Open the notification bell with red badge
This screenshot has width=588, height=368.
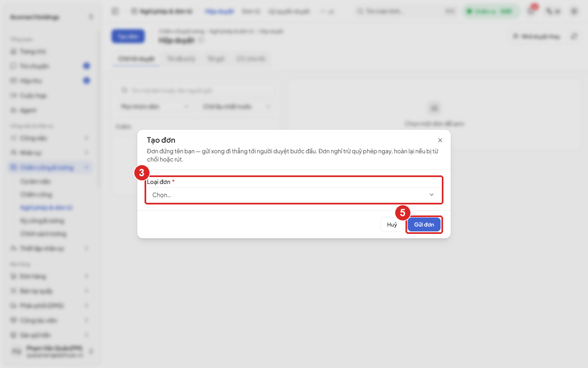(x=531, y=11)
